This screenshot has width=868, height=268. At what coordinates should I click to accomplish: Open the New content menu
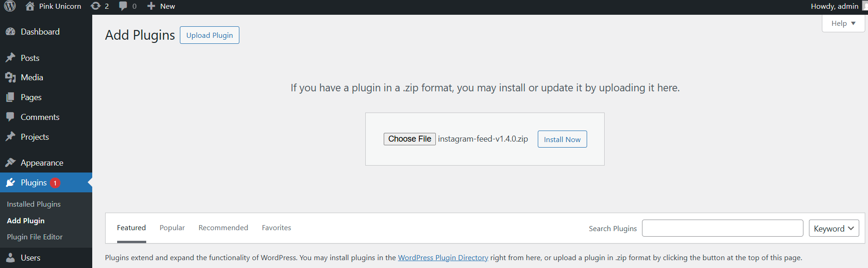(x=161, y=6)
